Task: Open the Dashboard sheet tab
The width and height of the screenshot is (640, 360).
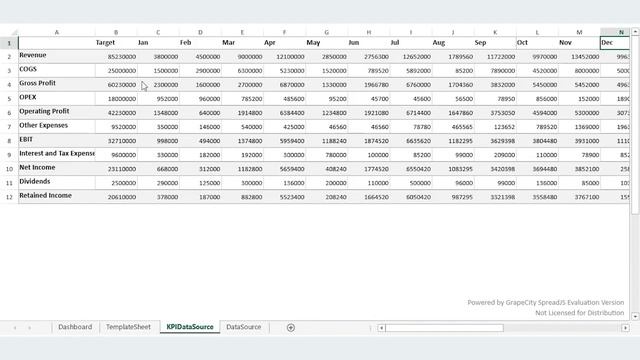Action: click(x=75, y=327)
